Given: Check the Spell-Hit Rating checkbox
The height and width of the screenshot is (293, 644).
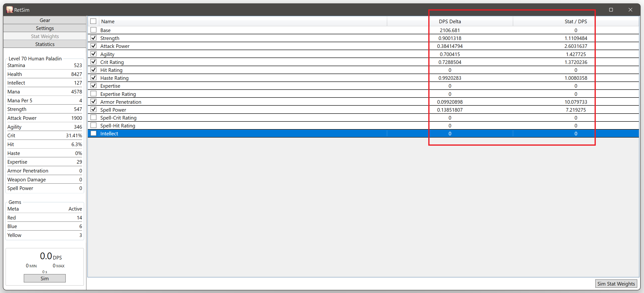Looking at the screenshot, I should (x=93, y=125).
